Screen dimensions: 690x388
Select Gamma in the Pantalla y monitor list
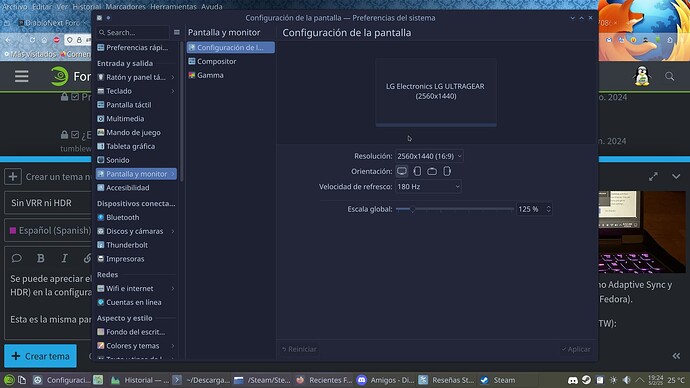(x=231, y=75)
